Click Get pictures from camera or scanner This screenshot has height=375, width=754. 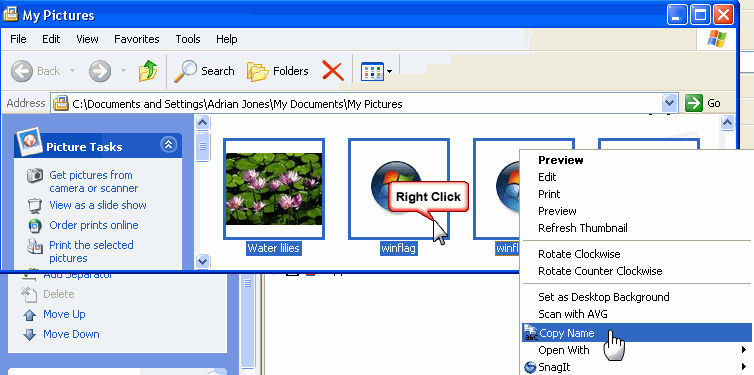pos(94,182)
